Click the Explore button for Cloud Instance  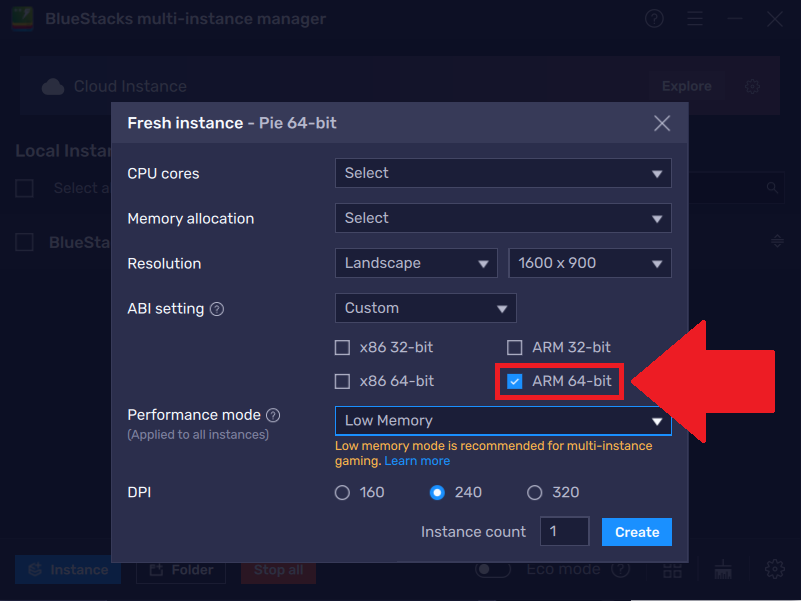tap(687, 86)
